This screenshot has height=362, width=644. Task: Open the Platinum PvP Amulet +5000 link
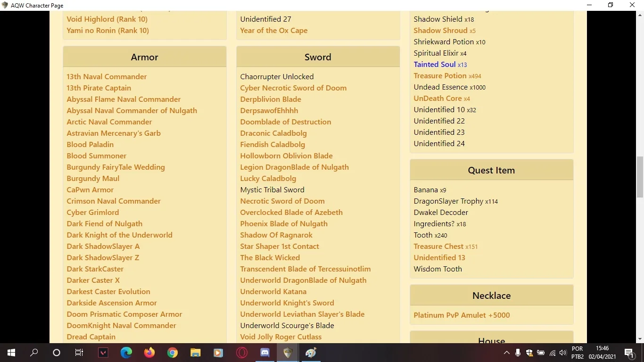pos(462,315)
